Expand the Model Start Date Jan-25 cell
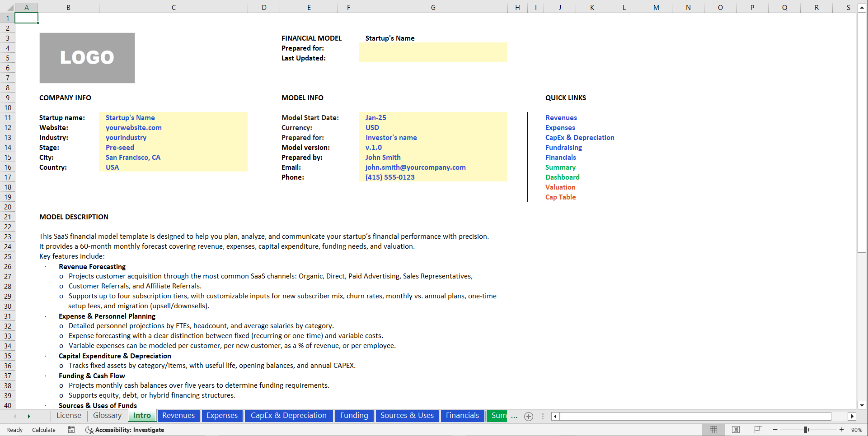 tap(375, 117)
